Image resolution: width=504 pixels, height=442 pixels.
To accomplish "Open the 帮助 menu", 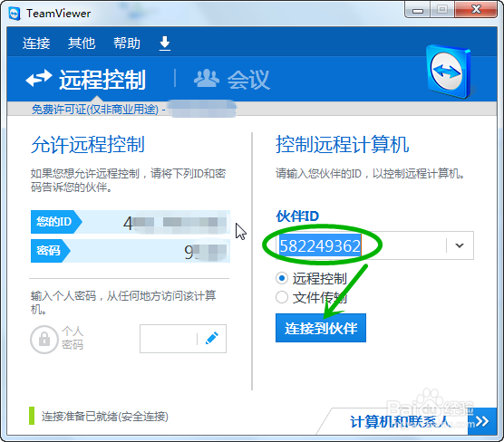I will [x=127, y=43].
